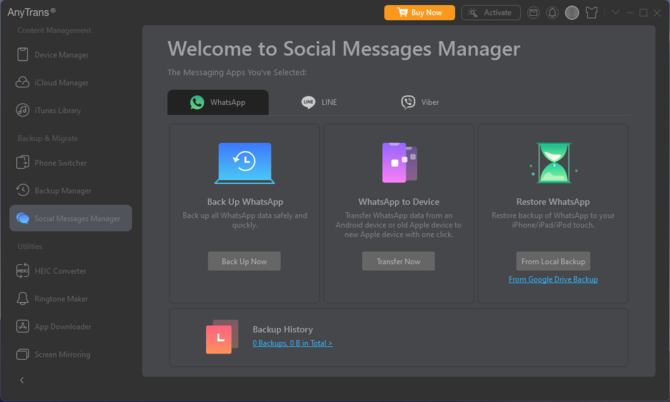This screenshot has height=402, width=670.
Task: Collapse the sidebar with the left arrow
Action: (22, 380)
